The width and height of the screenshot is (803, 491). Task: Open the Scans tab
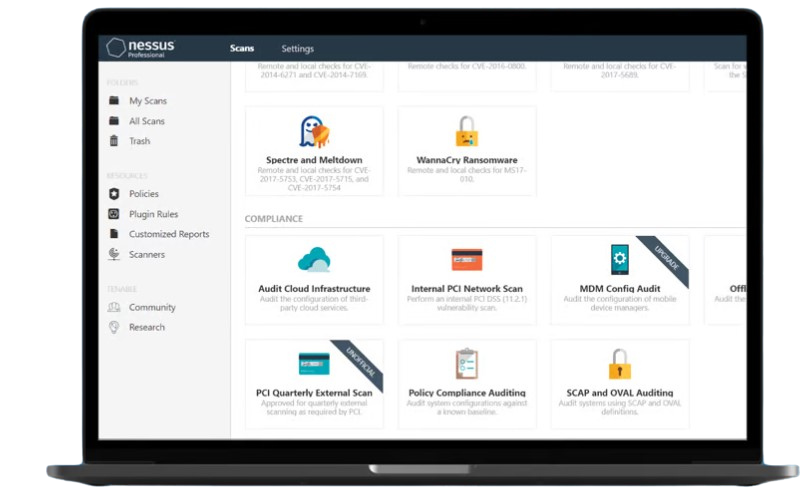point(242,48)
